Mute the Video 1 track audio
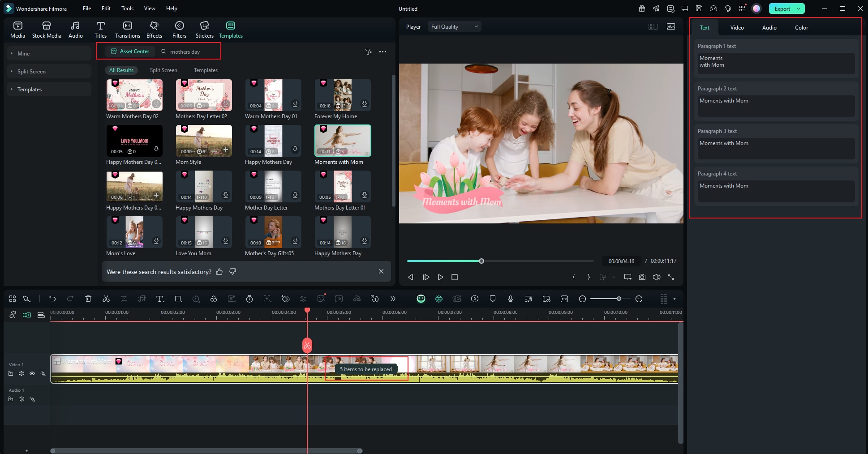 pyautogui.click(x=21, y=373)
